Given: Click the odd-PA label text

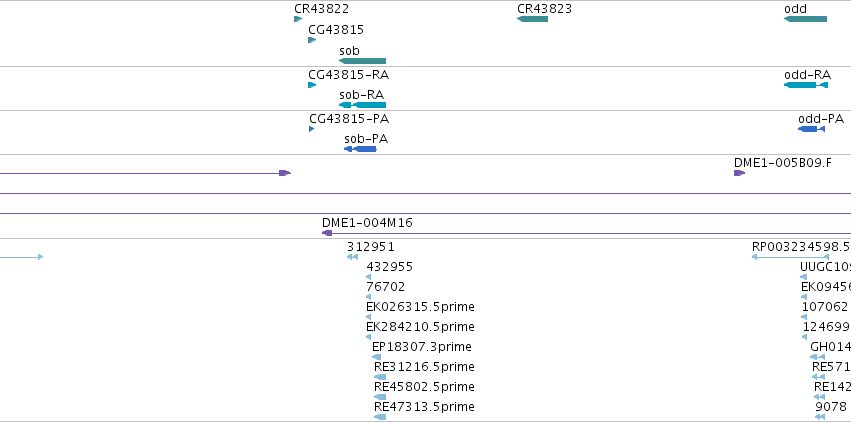Looking at the screenshot, I should 821,119.
